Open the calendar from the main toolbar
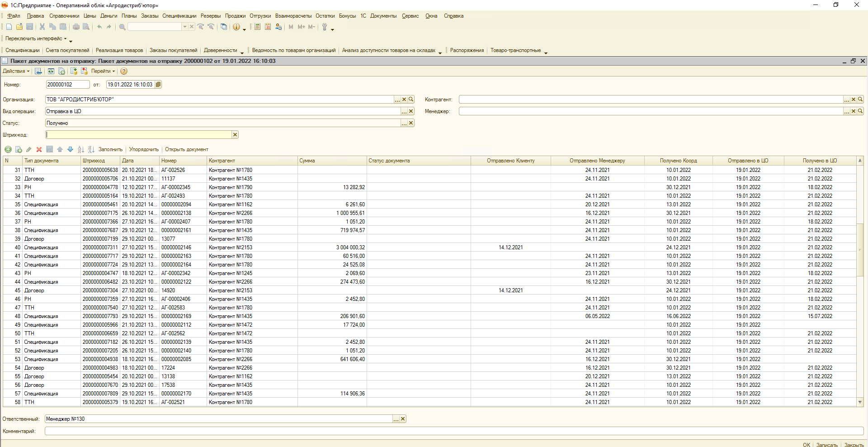The height and width of the screenshot is (447, 868). (x=268, y=27)
